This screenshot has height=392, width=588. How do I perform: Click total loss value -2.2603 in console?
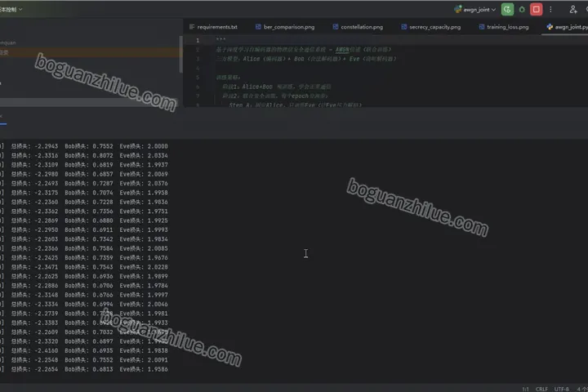tap(46, 239)
